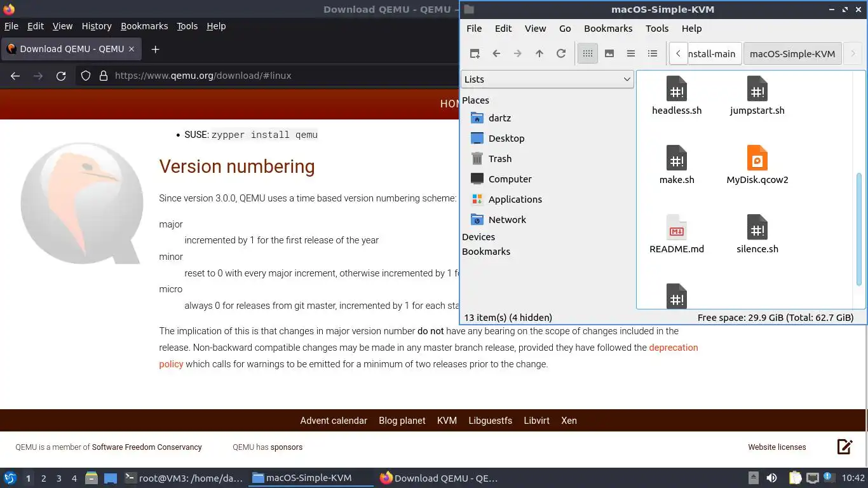Open the Lubuntu start menu
This screenshot has height=488, width=868.
10,478
